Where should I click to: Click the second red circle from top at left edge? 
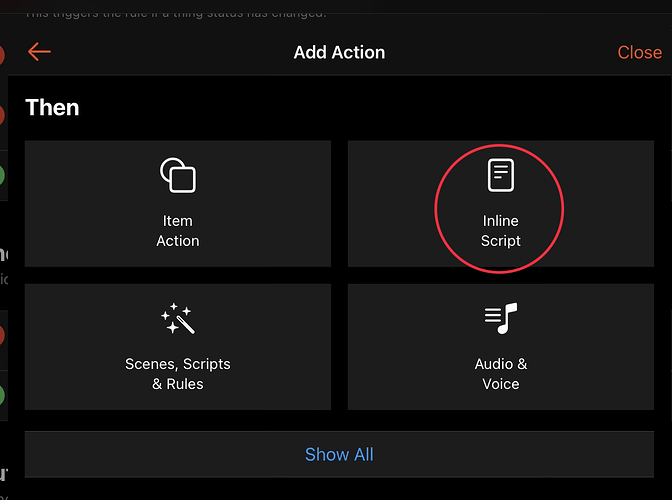(2, 116)
